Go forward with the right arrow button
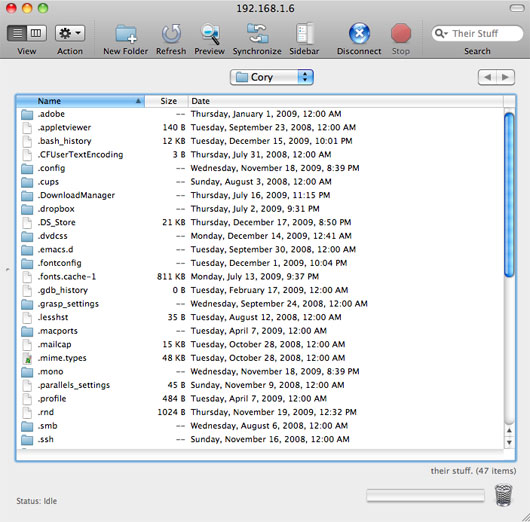The image size is (530, 522). pyautogui.click(x=506, y=77)
